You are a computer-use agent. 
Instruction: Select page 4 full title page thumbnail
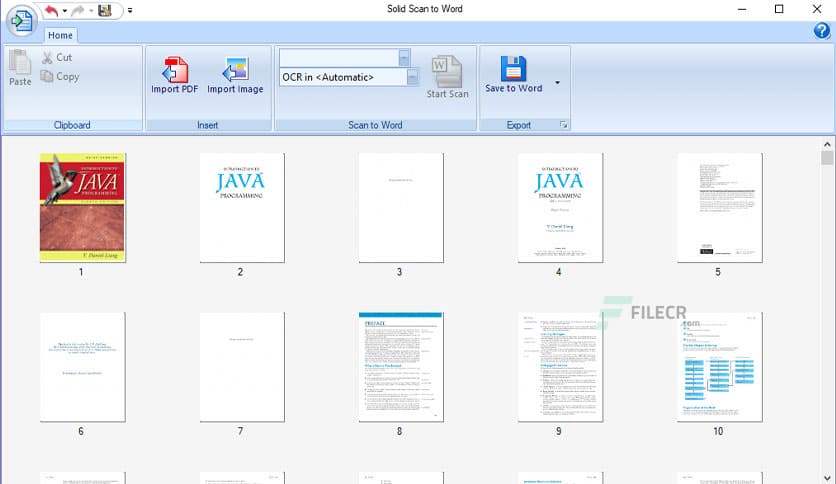pos(560,207)
